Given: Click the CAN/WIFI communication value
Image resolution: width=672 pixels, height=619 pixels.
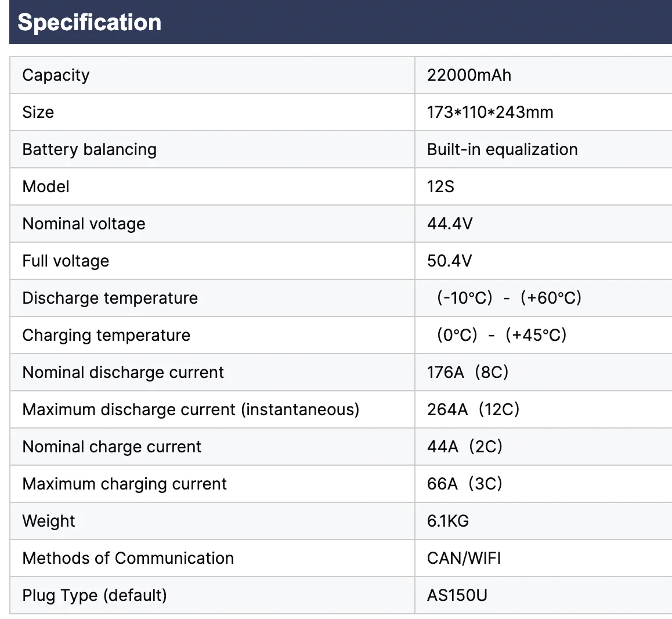Looking at the screenshot, I should (464, 558).
